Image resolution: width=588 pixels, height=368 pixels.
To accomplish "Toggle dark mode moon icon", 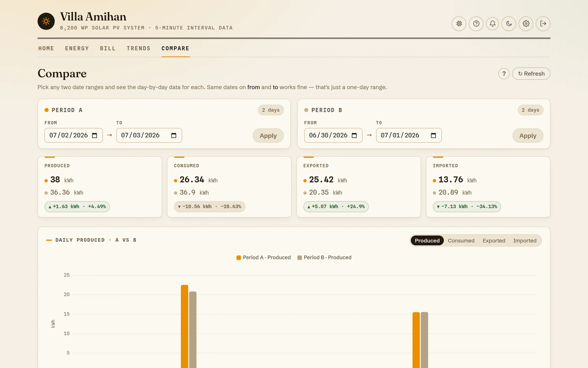I will click(509, 24).
